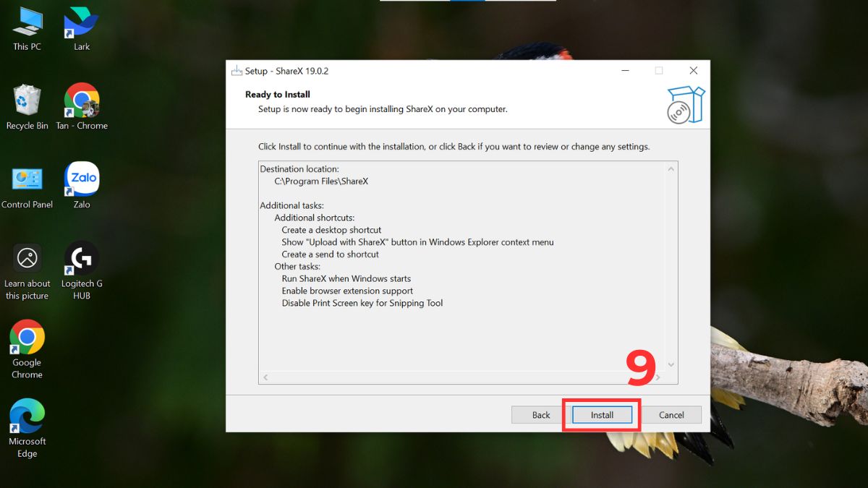Click the setup icon in ShareX title bar
868x488 pixels.
pos(237,71)
